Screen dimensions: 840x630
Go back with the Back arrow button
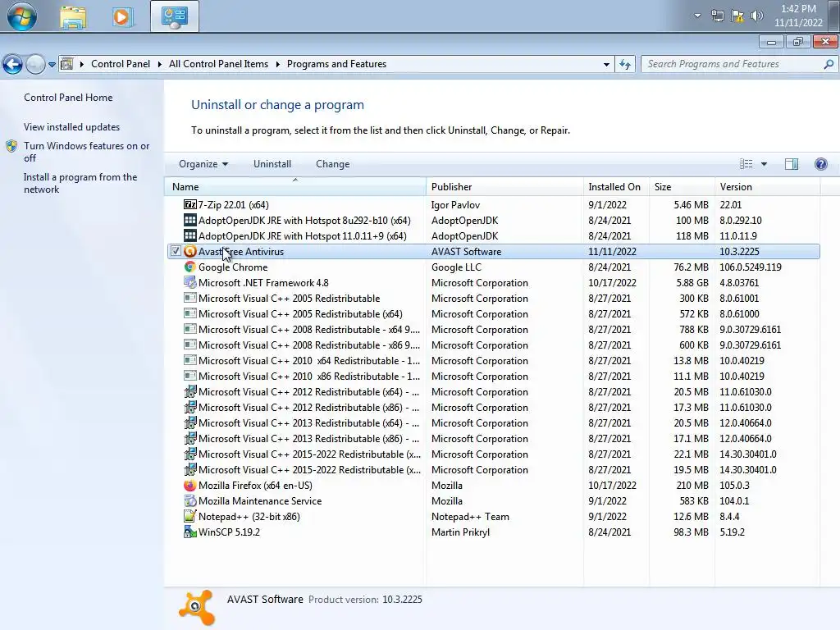pyautogui.click(x=13, y=64)
